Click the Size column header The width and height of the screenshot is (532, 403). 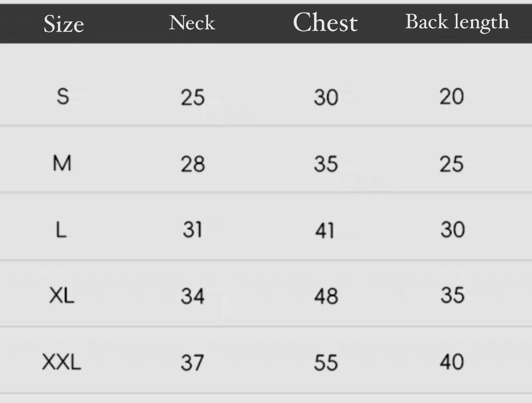[64, 24]
